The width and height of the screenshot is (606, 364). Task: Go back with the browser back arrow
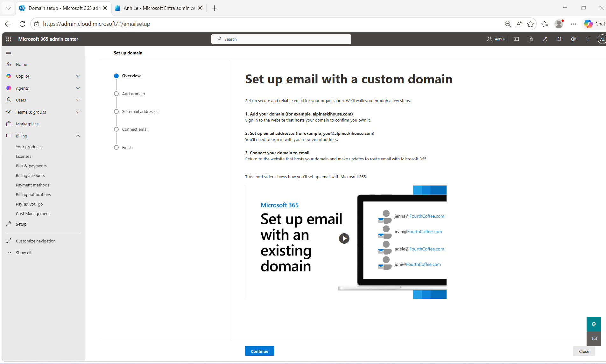point(8,24)
